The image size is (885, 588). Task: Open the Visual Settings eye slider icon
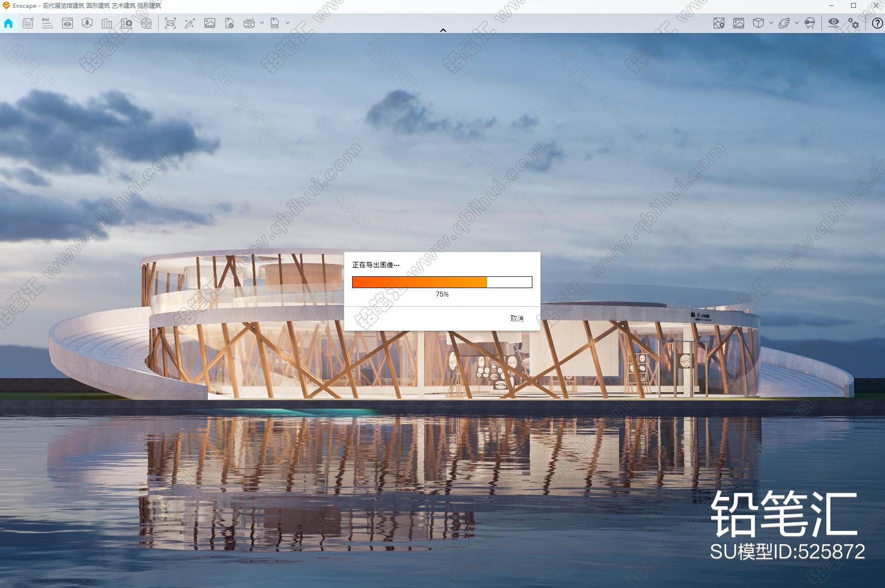click(x=833, y=23)
